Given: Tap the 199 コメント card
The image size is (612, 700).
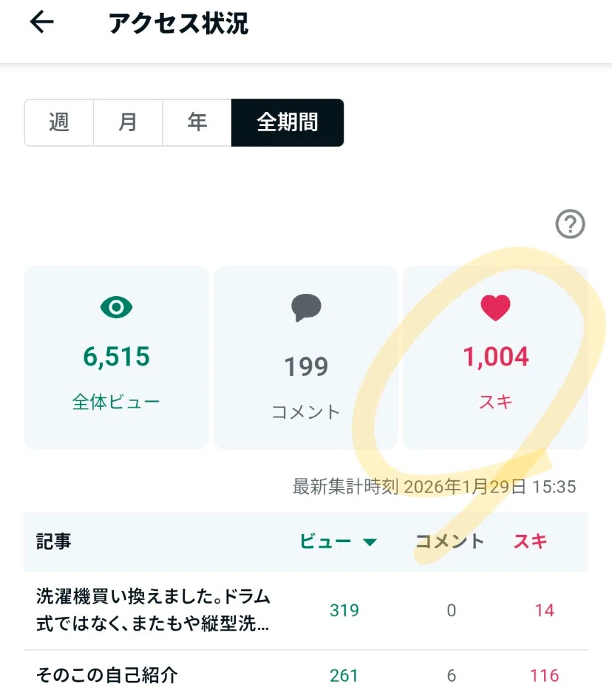Looking at the screenshot, I should tap(306, 357).
